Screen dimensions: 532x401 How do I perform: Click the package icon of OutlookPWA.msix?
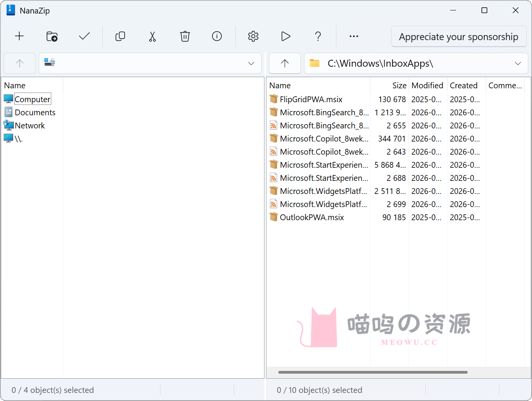click(x=274, y=217)
